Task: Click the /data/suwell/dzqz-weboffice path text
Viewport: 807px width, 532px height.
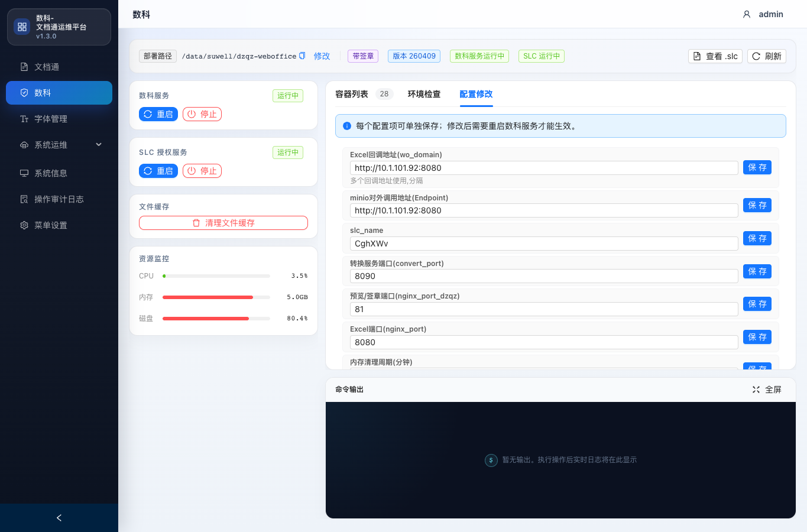Action: coord(239,56)
